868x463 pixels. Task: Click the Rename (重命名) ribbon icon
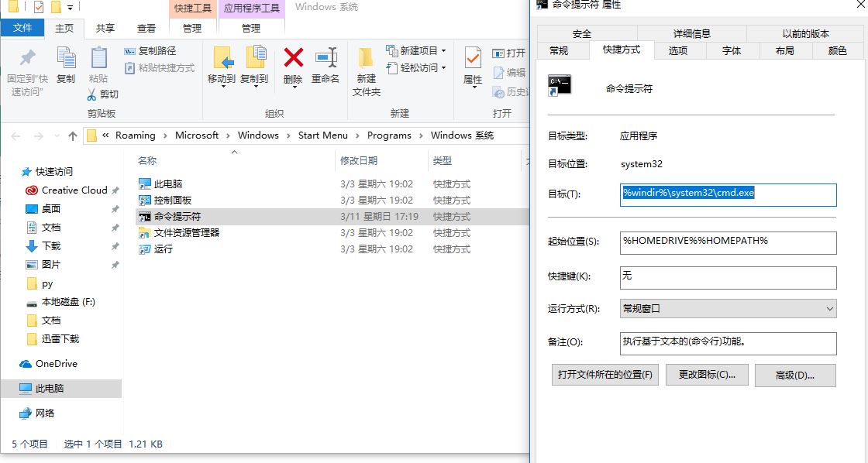click(325, 59)
